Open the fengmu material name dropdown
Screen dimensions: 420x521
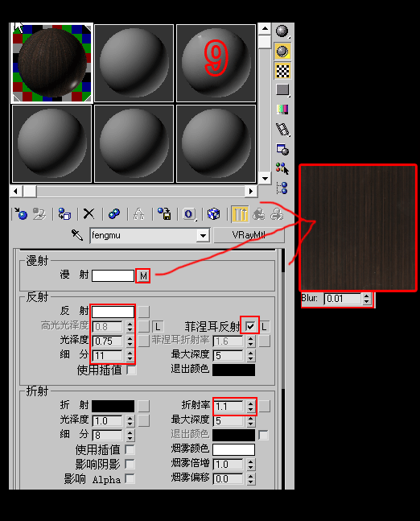click(203, 236)
